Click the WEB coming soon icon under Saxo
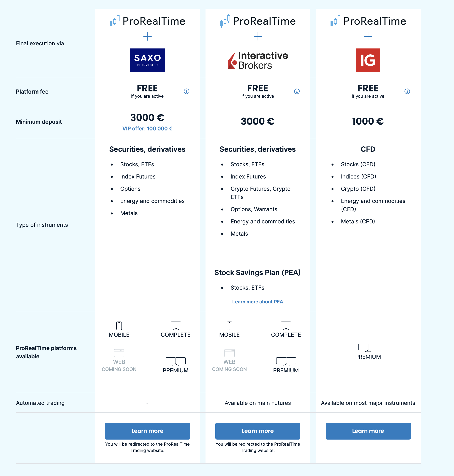This screenshot has width=454, height=476. 119,353
